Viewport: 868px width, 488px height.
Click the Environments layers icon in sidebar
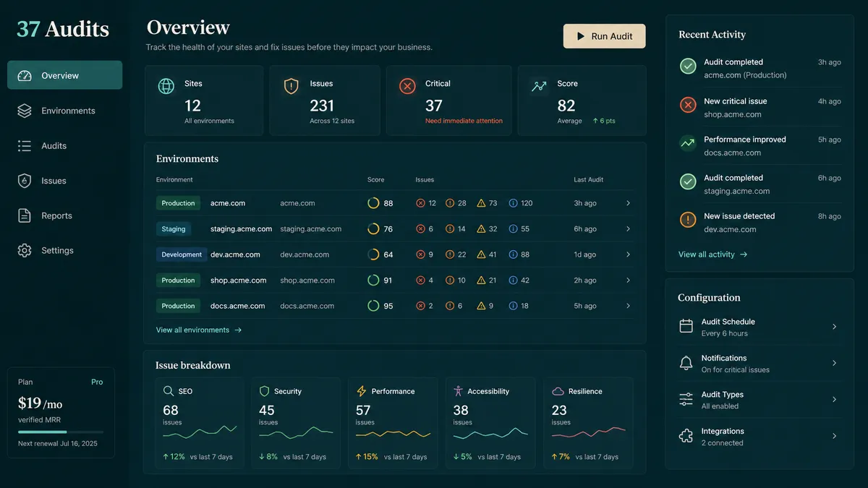25,111
